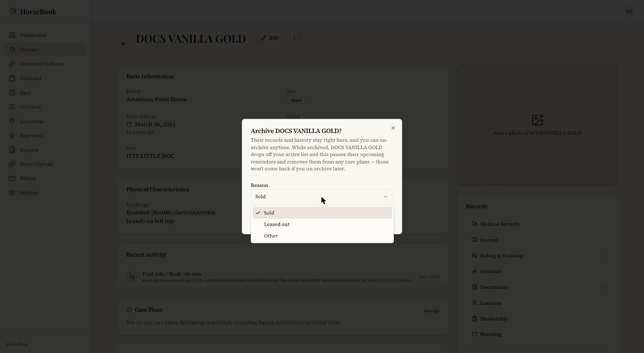Viewport: 644px width, 353px height.
Task: Click the Expenses dollar sign icon
Action: [12, 136]
